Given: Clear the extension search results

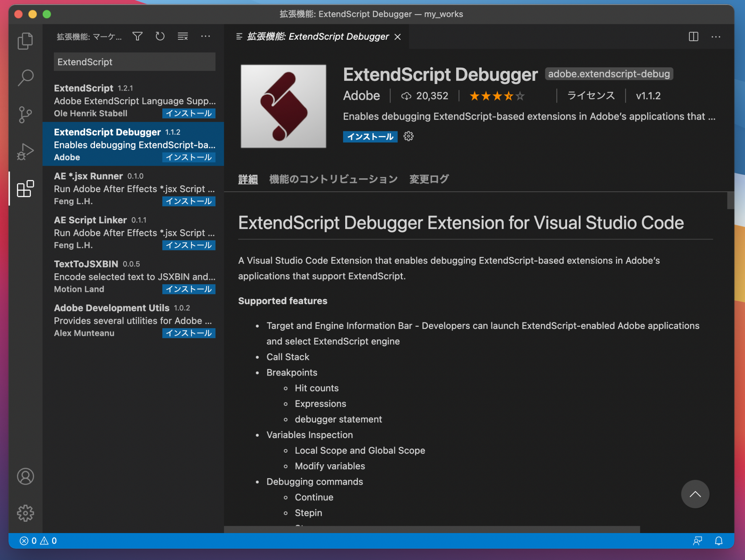Looking at the screenshot, I should [183, 36].
